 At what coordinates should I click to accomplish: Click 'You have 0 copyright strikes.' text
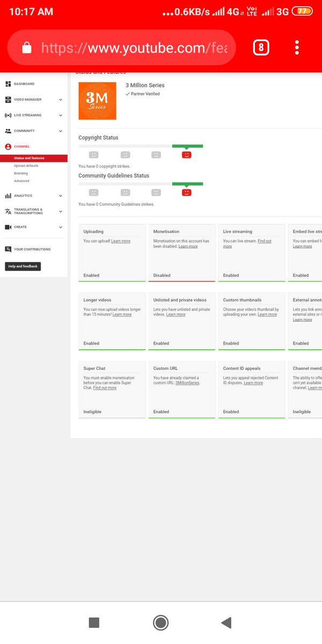(x=104, y=166)
